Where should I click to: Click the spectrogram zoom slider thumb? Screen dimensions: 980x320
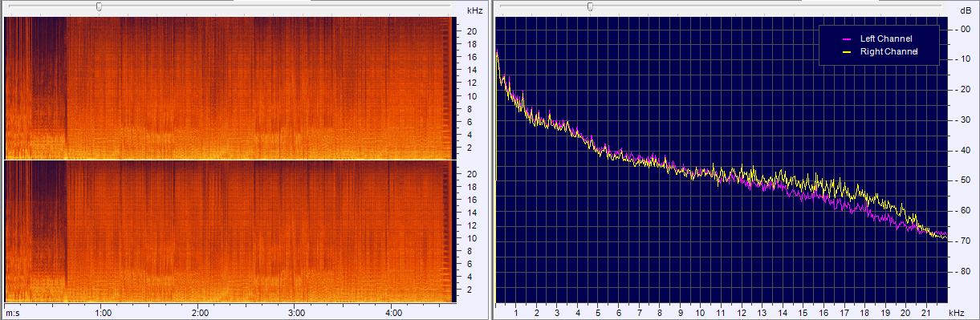click(x=99, y=6)
